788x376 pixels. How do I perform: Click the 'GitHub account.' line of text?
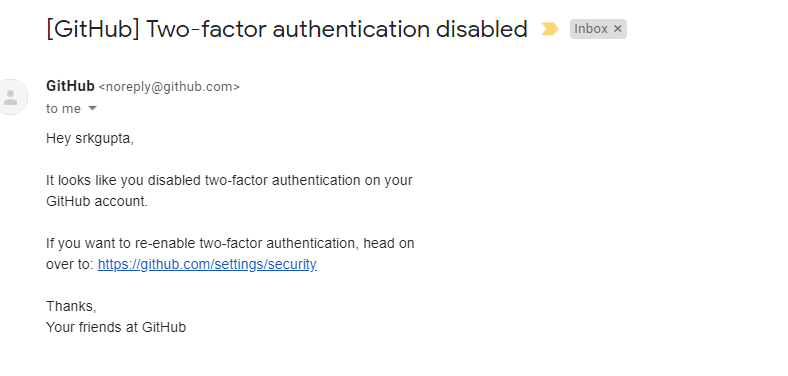97,201
